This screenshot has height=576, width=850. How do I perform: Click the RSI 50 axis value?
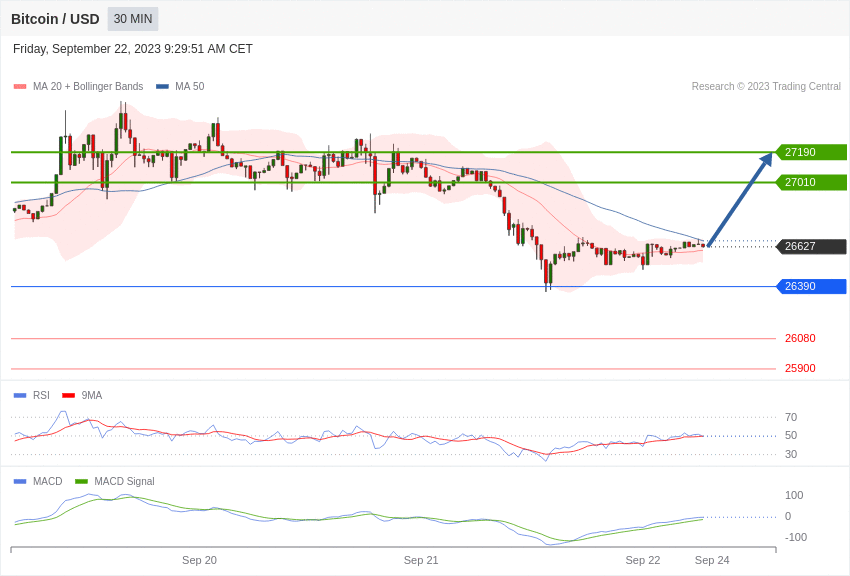click(791, 436)
